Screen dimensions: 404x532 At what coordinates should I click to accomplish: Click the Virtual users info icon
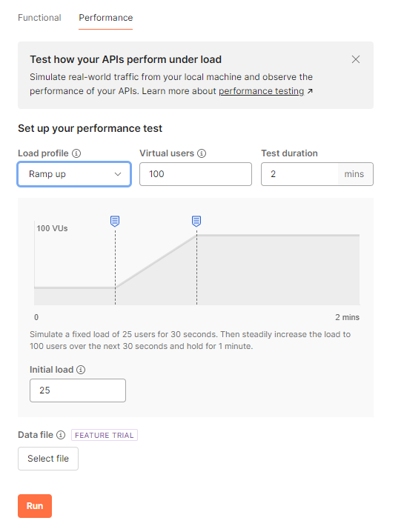202,153
